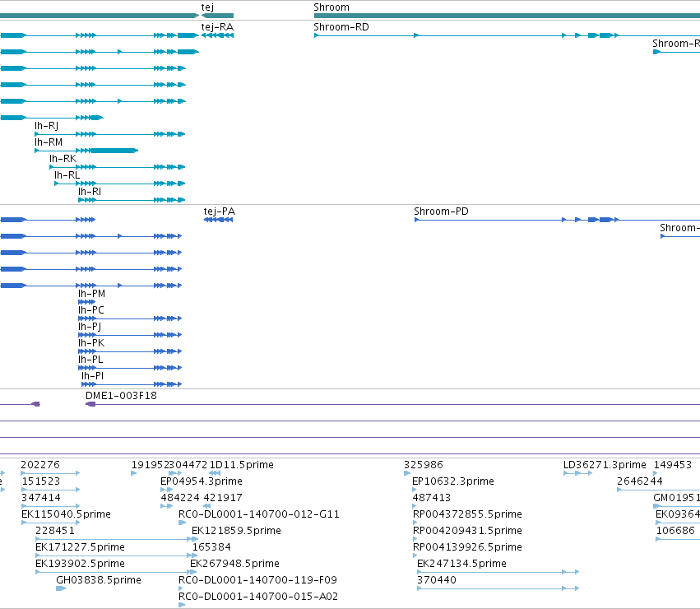Viewport: 700px width, 609px height.
Task: Select EK247134.5prime label
Action: [461, 564]
